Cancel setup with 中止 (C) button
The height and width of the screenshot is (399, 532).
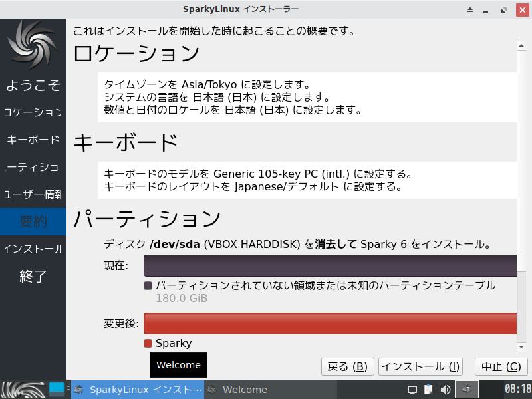coord(501,367)
